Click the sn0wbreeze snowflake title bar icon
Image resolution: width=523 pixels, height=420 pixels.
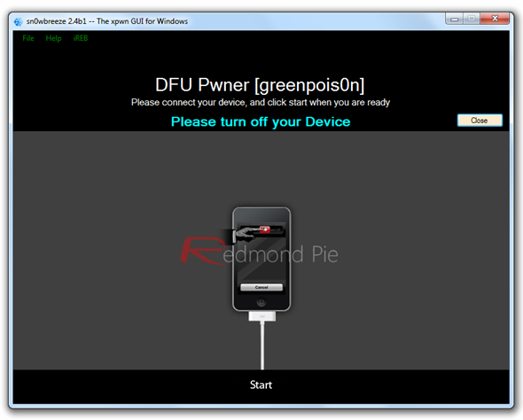pos(18,21)
